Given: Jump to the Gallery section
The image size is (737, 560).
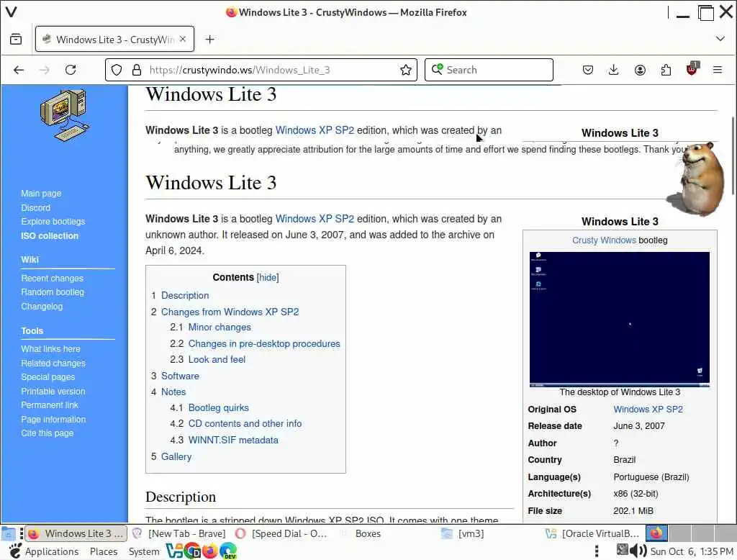Looking at the screenshot, I should coord(176,456).
